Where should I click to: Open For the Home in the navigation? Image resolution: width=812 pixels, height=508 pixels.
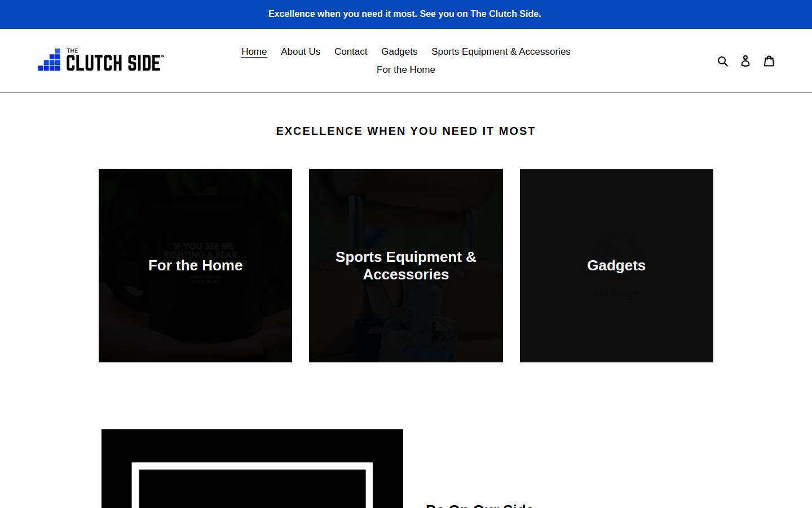406,69
